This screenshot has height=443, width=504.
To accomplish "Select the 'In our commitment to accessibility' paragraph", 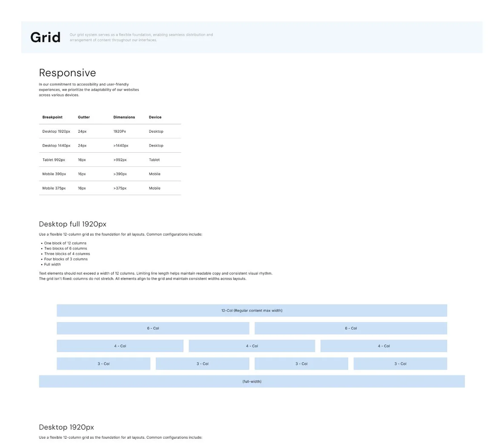I will point(89,90).
